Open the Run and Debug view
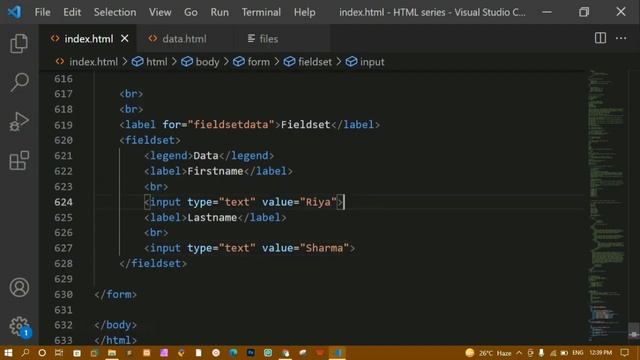Image resolution: width=640 pixels, height=360 pixels. click(x=19, y=122)
